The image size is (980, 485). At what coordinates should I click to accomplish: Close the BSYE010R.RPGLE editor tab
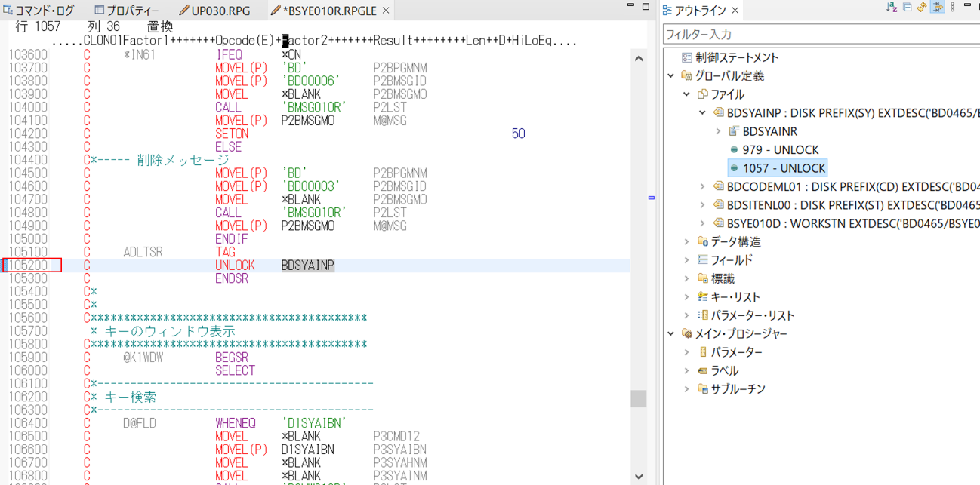[x=386, y=11]
